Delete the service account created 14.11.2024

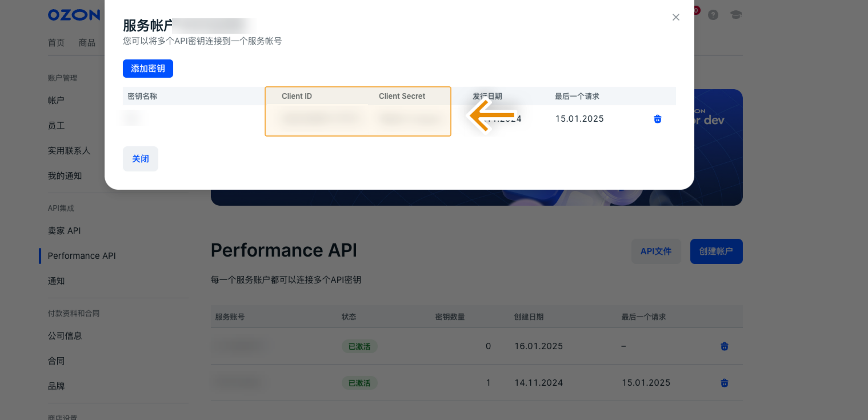[725, 383]
